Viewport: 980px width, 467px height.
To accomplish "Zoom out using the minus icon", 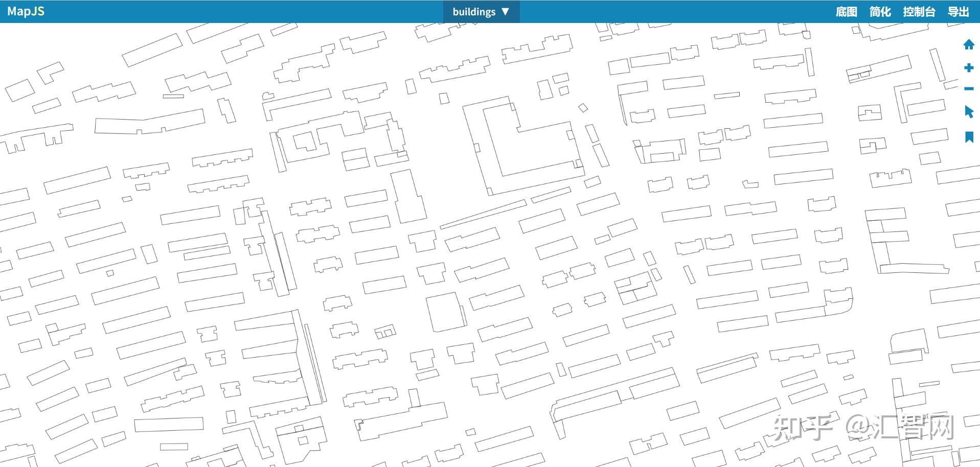I will (x=969, y=89).
